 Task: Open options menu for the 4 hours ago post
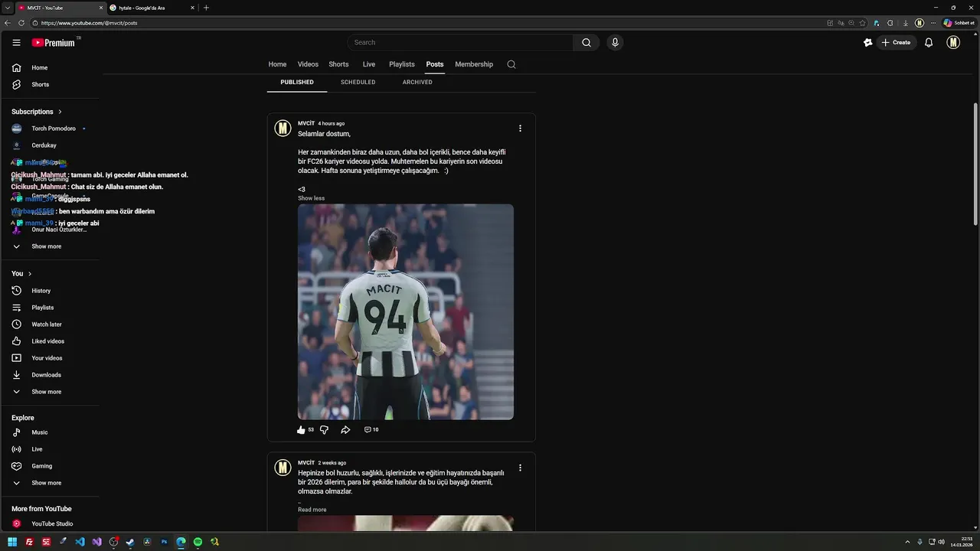click(520, 129)
